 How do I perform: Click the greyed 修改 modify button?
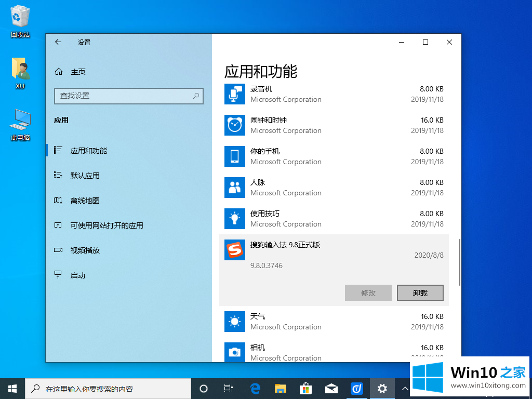368,292
